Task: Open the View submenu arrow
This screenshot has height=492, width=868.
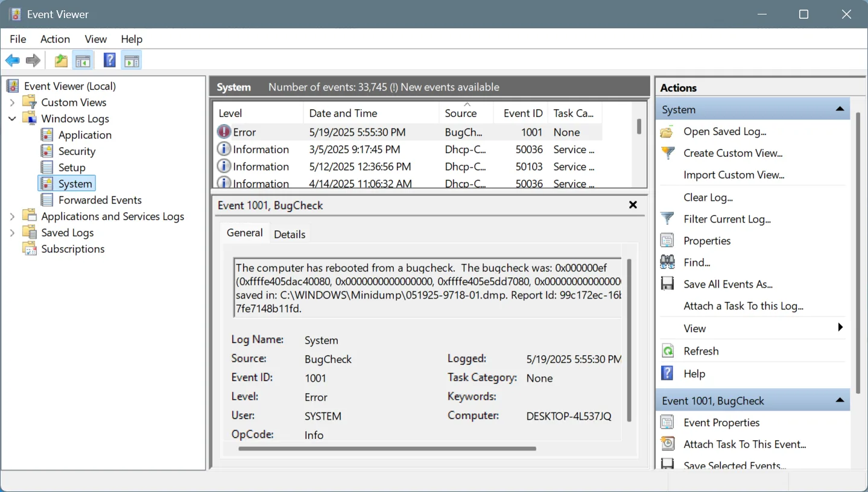Action: [840, 327]
